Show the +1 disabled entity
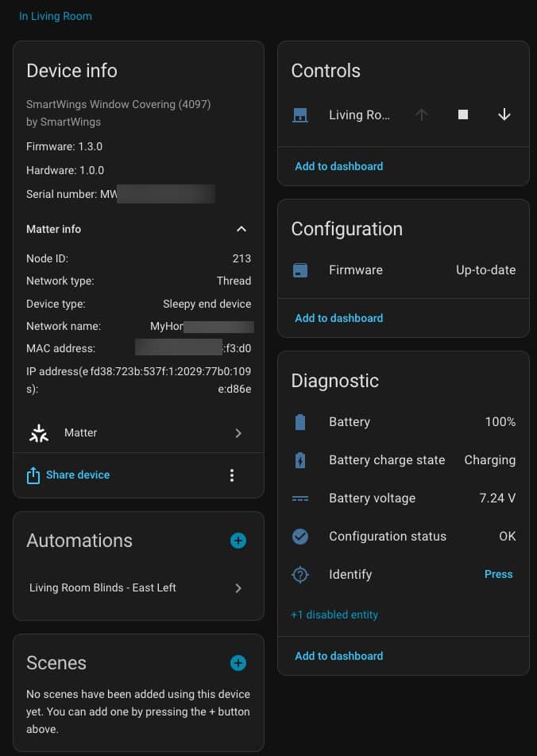Viewport: 537px width, 756px height. [334, 614]
